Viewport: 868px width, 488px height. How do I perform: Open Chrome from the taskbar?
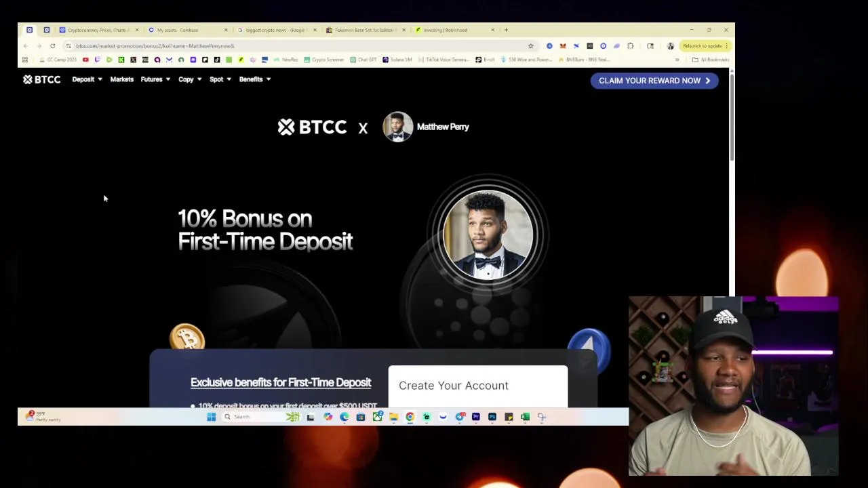[x=410, y=417]
